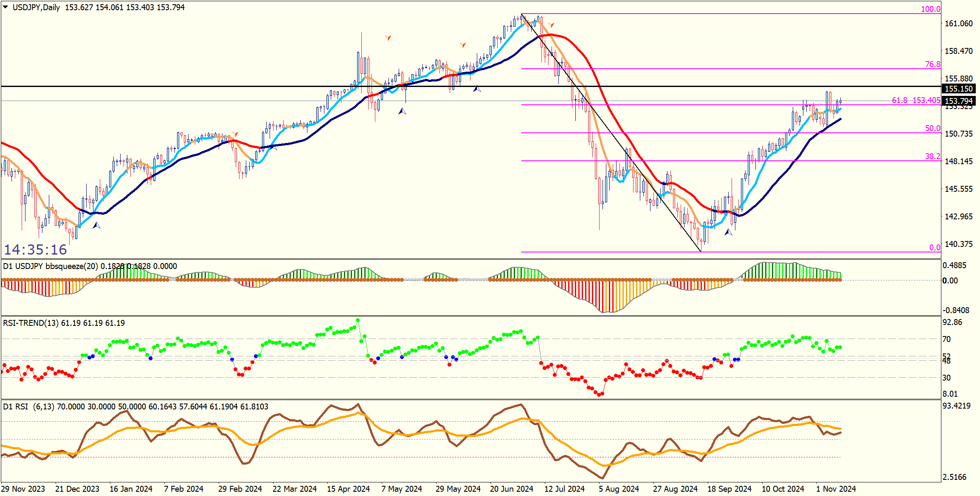Click orange sell arrow near late February 2024
The height and width of the screenshot is (496, 980).
[x=235, y=134]
